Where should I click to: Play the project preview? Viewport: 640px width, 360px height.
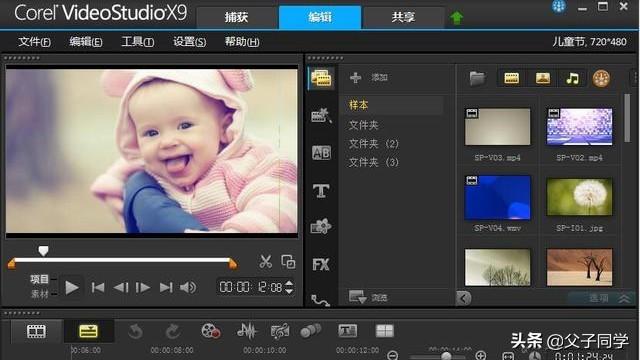(x=72, y=288)
